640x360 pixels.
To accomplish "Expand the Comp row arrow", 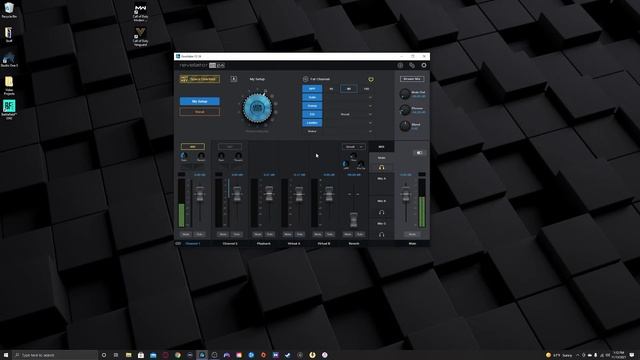I will click(370, 106).
